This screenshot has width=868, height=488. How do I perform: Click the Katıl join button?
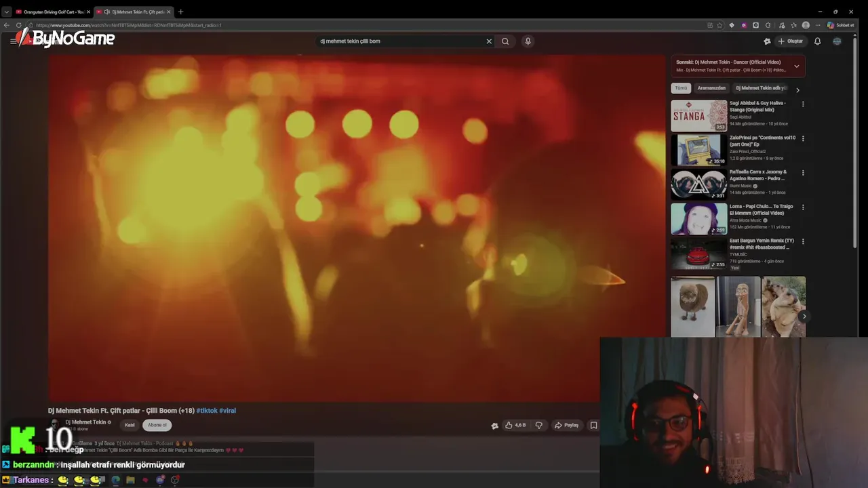point(130,425)
